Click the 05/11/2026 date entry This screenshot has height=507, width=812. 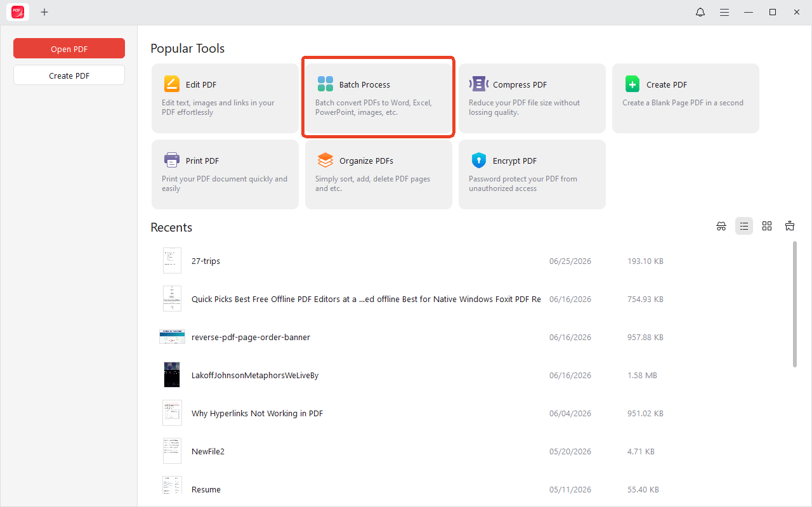[570, 489]
